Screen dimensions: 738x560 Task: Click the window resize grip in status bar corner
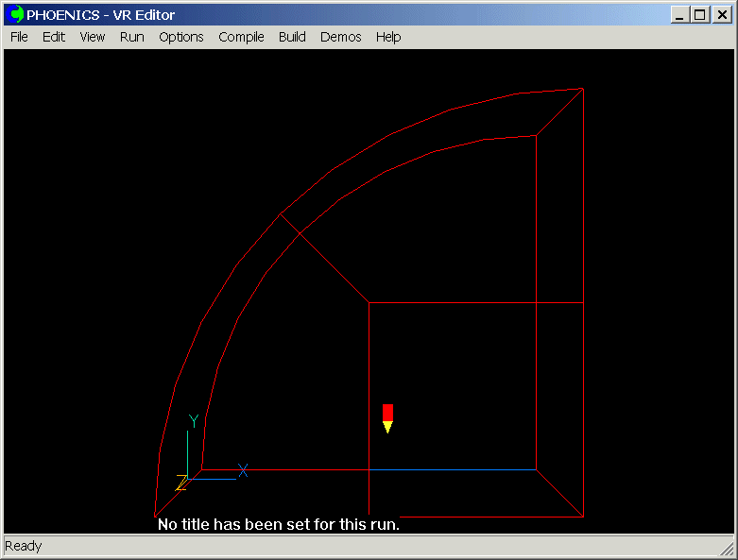coord(727,549)
